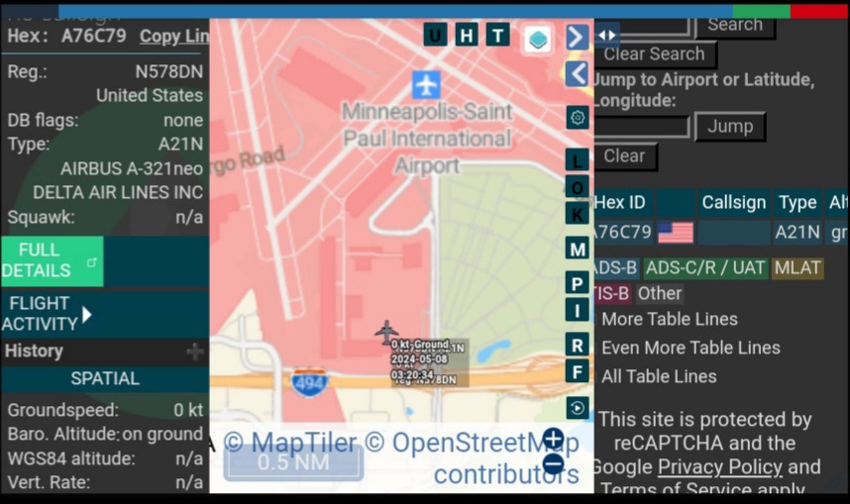This screenshot has width=850, height=504.
Task: Toggle the I map option
Action: 578,311
